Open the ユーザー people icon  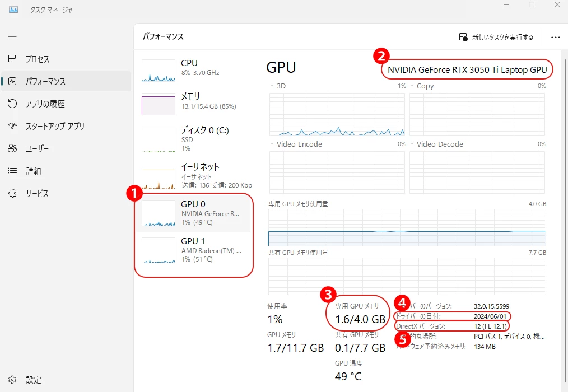click(x=12, y=148)
